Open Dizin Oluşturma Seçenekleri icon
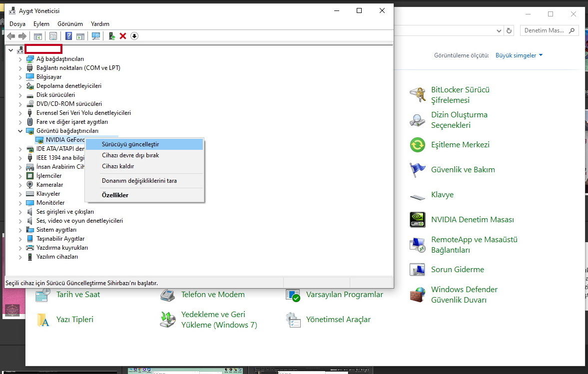 click(x=417, y=120)
